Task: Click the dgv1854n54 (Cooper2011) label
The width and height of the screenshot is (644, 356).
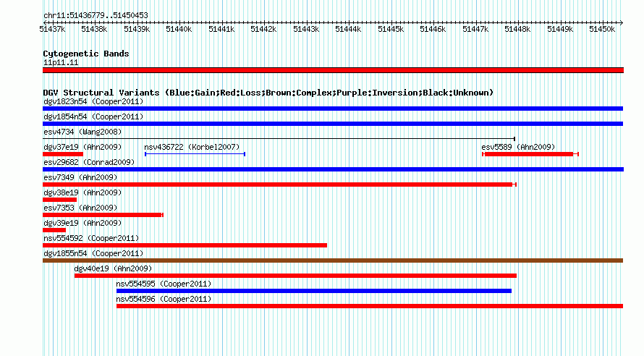Action: 93,116
